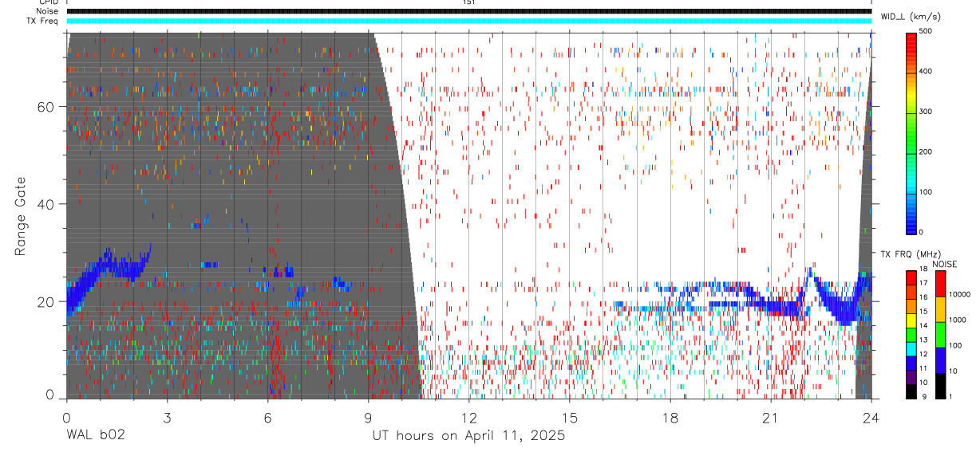Click the '200' width colorbar label
The image size is (980, 452).
[926, 151]
